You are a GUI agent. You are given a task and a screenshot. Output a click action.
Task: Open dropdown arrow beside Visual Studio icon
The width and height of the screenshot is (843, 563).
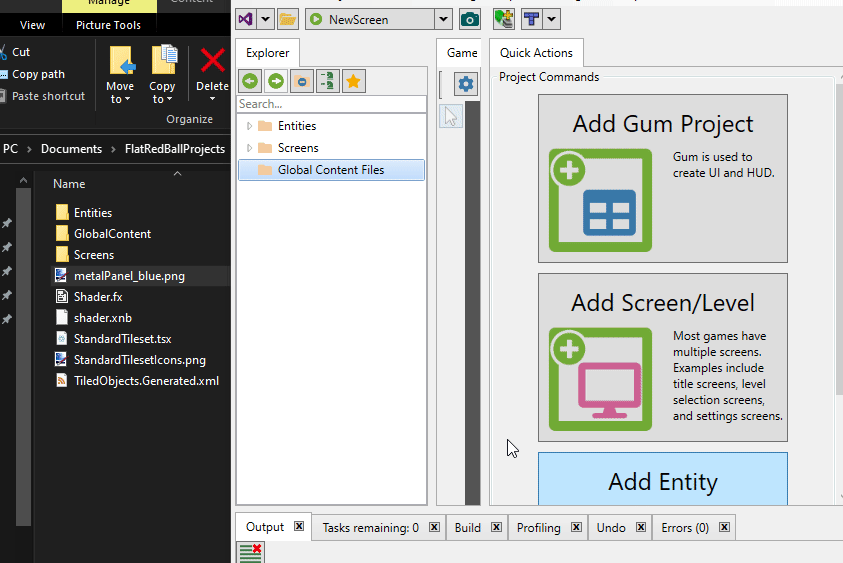[x=266, y=19]
